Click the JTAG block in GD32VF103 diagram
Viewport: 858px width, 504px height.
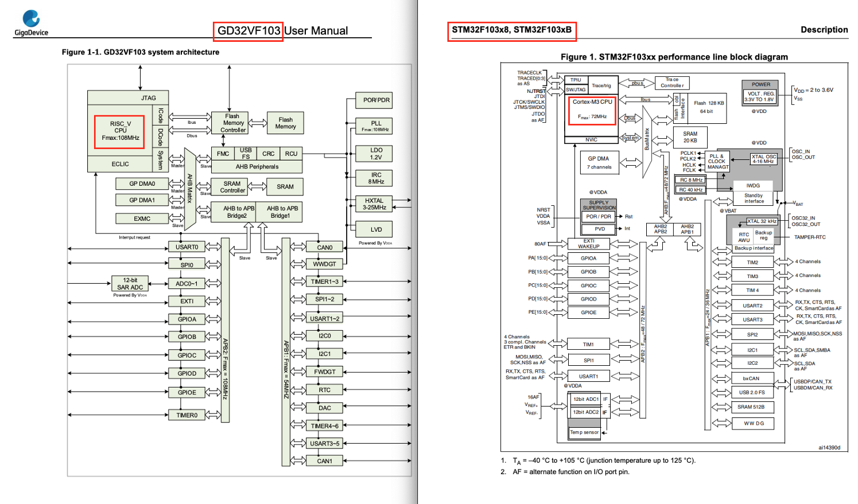point(148,97)
